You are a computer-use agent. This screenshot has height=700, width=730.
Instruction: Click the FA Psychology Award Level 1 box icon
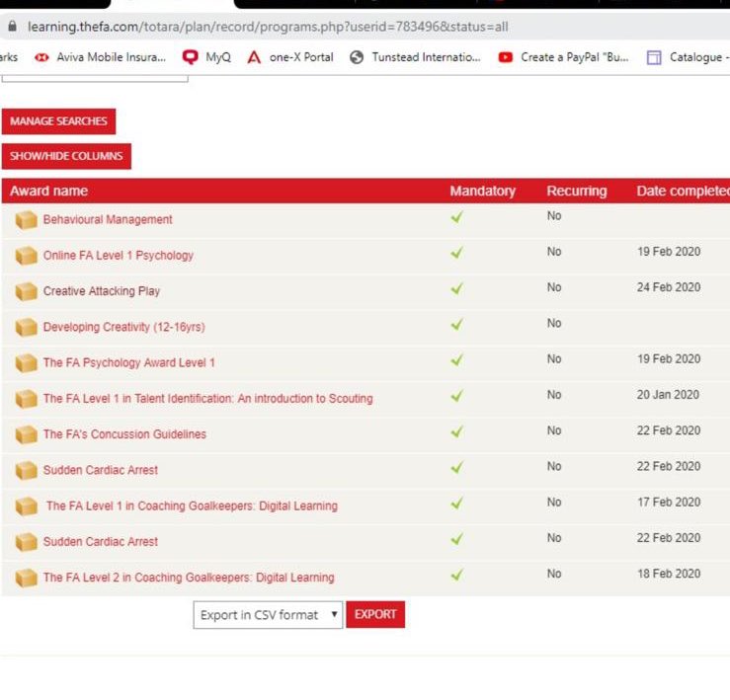[x=26, y=363]
